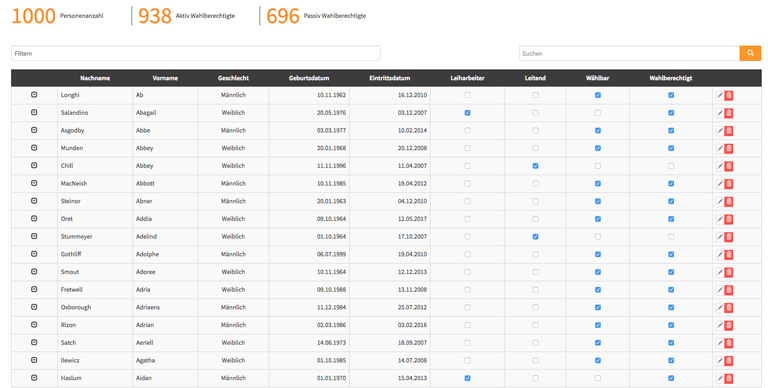Uncheck Wählbar for Asgodby
The width and height of the screenshot is (768, 388).
pos(598,130)
